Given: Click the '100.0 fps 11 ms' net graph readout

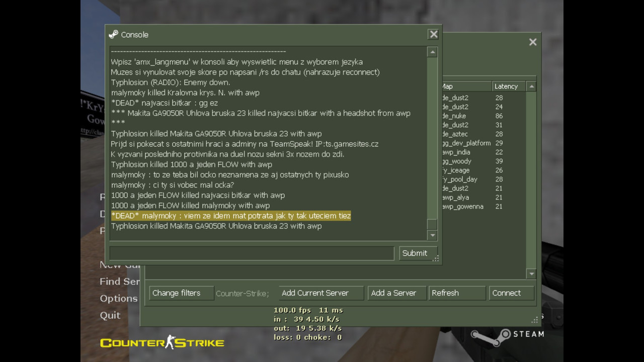Looking at the screenshot, I should coord(308,310).
